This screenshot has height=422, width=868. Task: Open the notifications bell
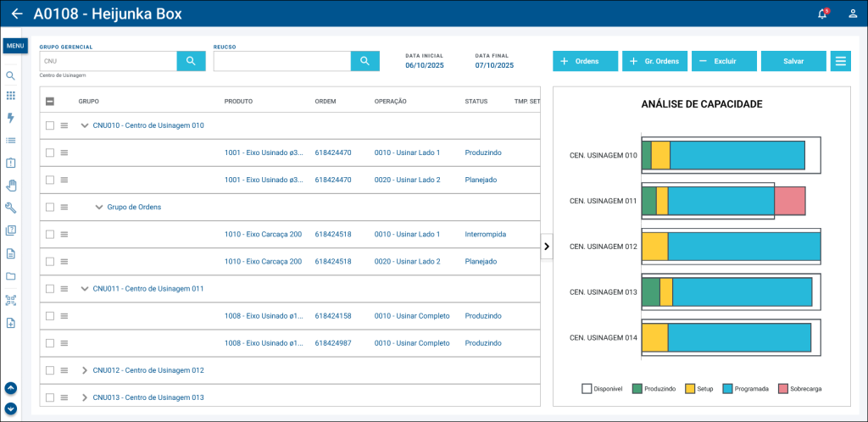tap(821, 14)
